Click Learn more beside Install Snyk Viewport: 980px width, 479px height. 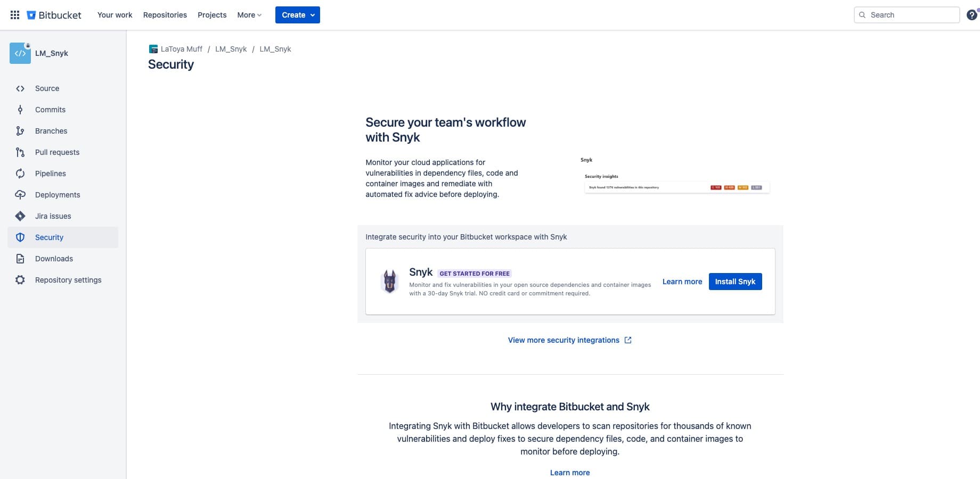(682, 282)
